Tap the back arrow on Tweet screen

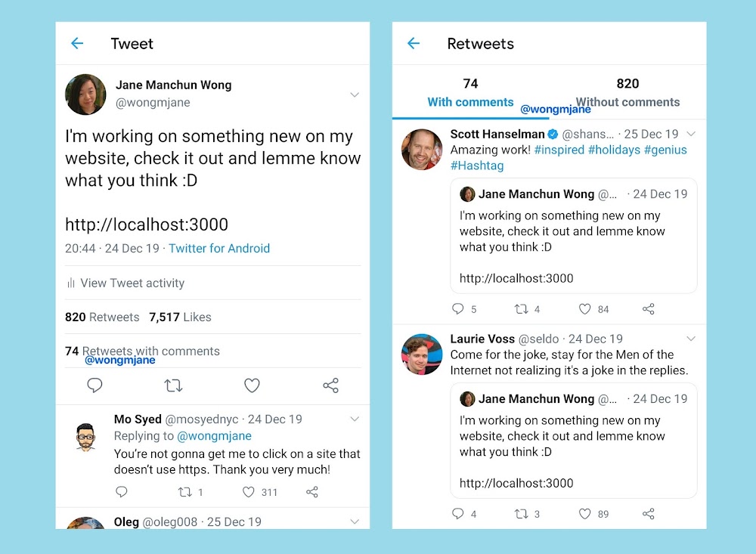pyautogui.click(x=77, y=43)
